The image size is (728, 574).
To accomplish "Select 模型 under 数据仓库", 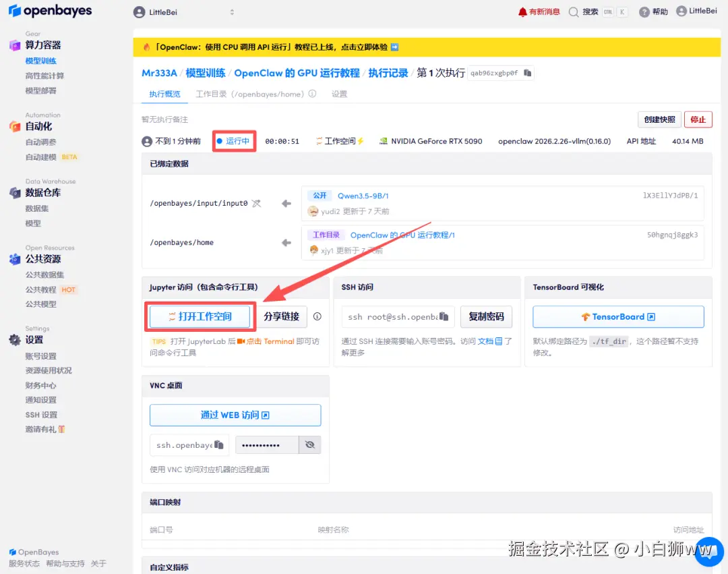I will pyautogui.click(x=33, y=223).
